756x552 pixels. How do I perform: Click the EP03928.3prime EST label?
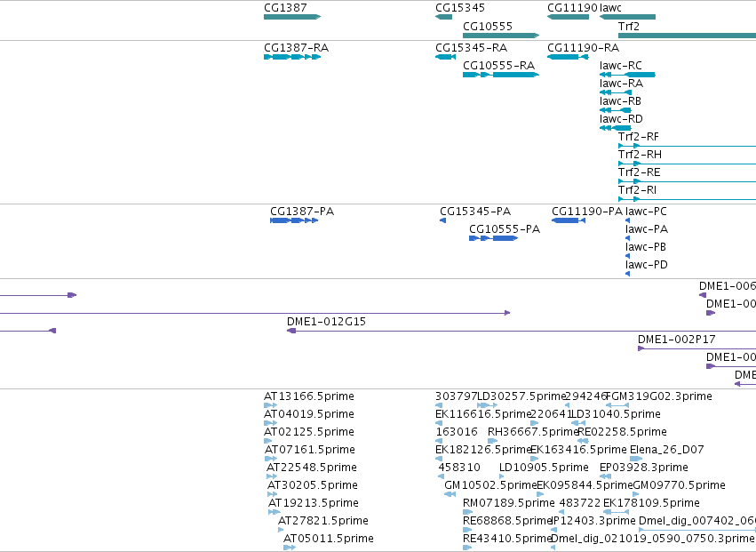pyautogui.click(x=644, y=468)
